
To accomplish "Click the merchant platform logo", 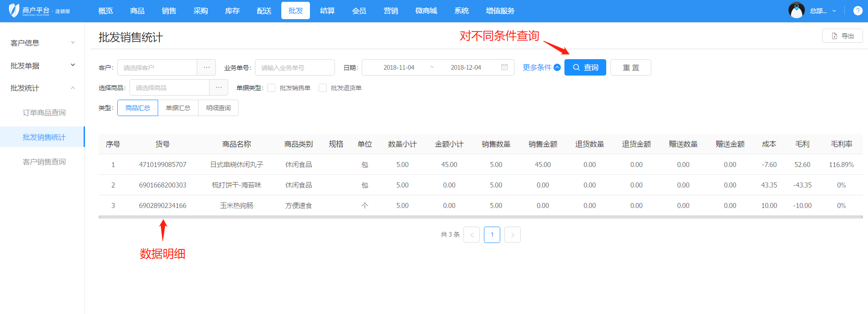I will click(x=39, y=10).
